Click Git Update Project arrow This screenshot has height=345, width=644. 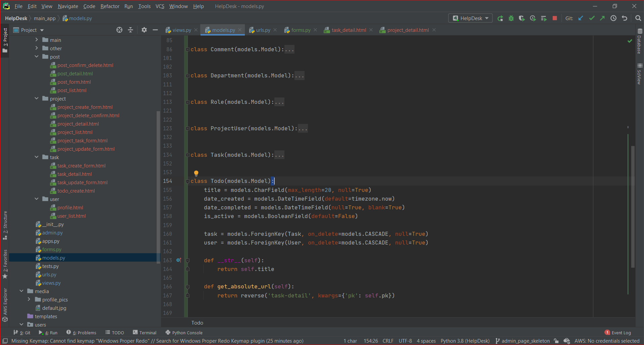point(581,18)
